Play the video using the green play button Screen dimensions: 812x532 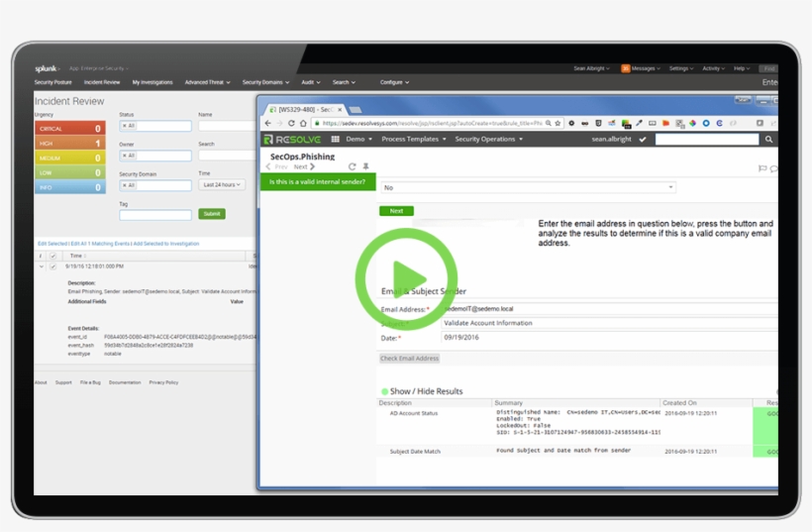407,278
